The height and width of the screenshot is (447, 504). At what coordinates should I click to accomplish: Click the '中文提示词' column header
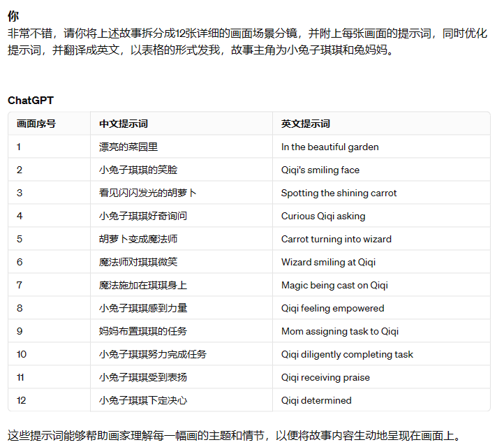pyautogui.click(x=124, y=124)
